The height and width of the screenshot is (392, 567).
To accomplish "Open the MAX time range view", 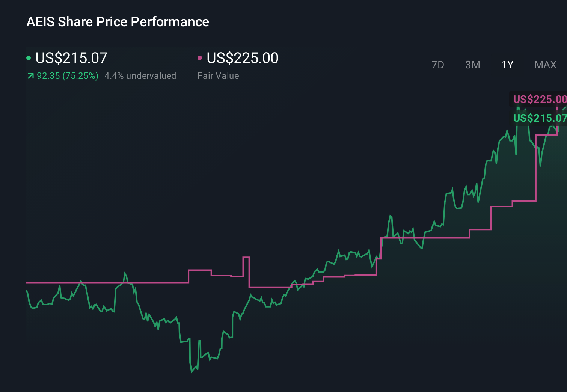I will [x=545, y=65].
